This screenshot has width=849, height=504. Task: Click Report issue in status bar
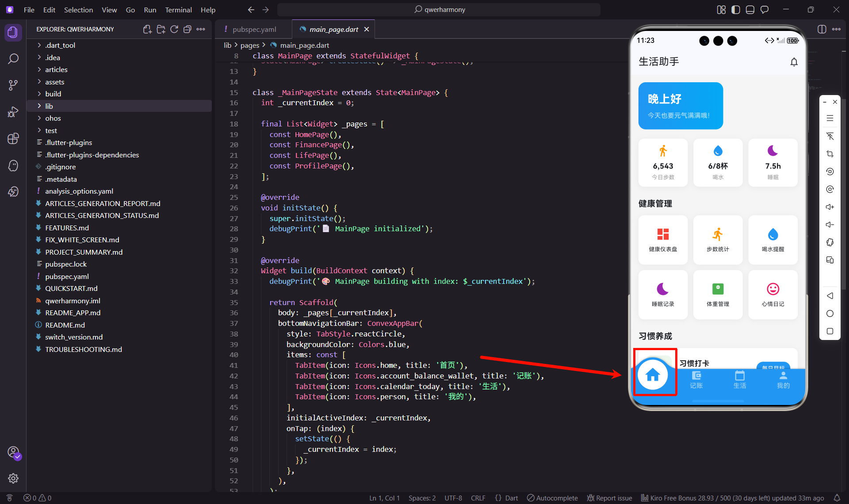pyautogui.click(x=610, y=498)
